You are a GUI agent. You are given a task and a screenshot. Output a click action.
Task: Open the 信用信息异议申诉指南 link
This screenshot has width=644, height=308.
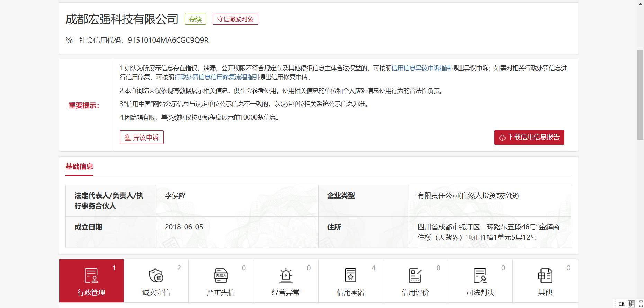pos(421,68)
